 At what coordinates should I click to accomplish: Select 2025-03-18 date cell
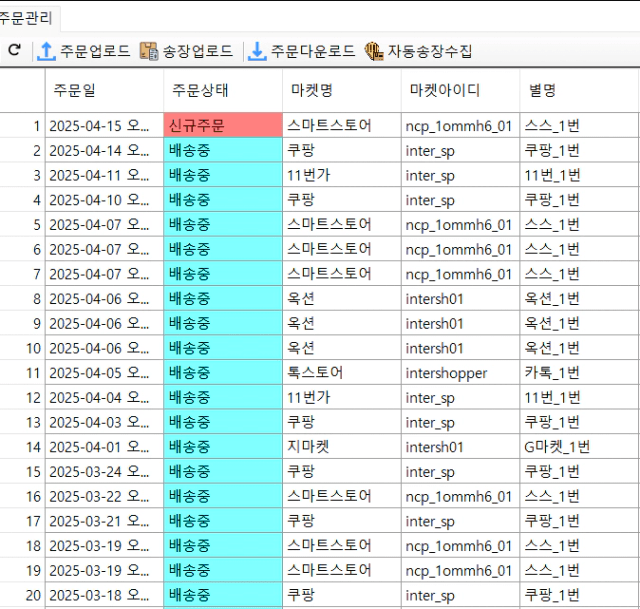[104, 595]
